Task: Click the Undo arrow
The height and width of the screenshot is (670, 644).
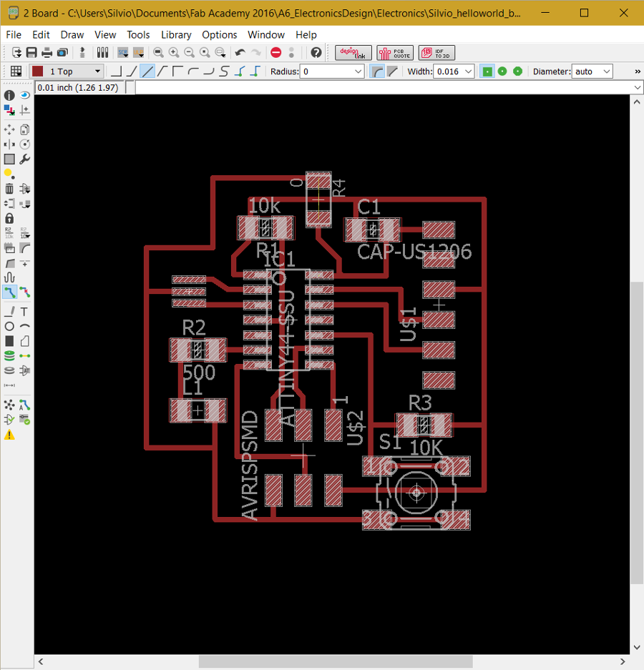Action: pyautogui.click(x=240, y=53)
